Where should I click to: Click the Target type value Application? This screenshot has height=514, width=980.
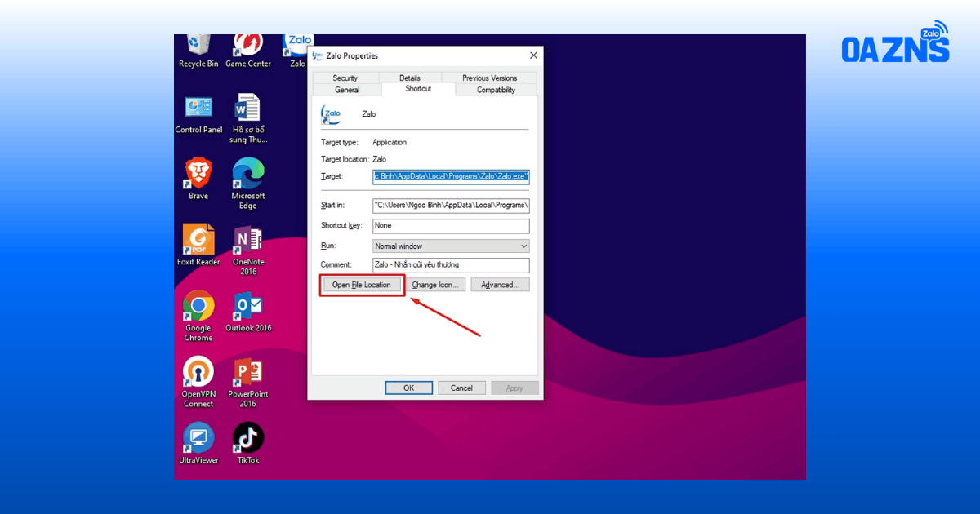pos(390,142)
